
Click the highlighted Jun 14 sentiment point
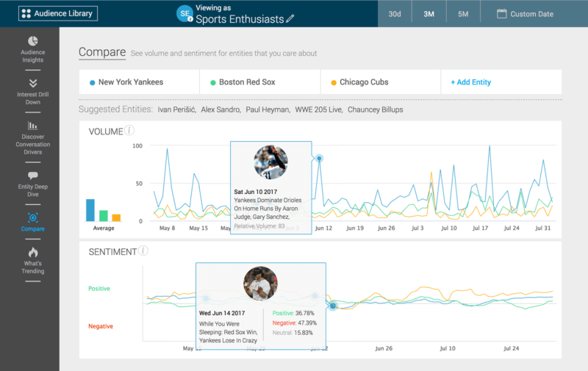click(333, 306)
